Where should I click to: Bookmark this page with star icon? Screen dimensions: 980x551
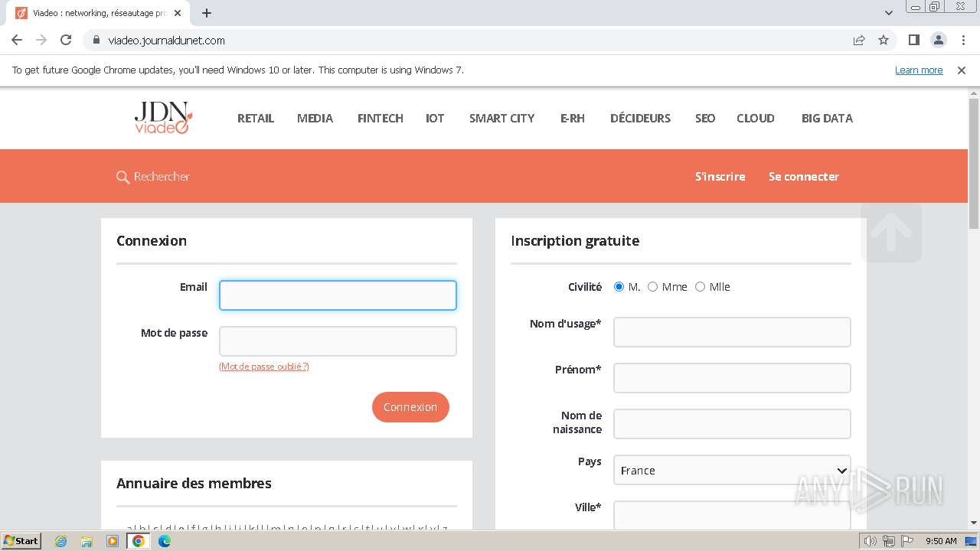[884, 40]
